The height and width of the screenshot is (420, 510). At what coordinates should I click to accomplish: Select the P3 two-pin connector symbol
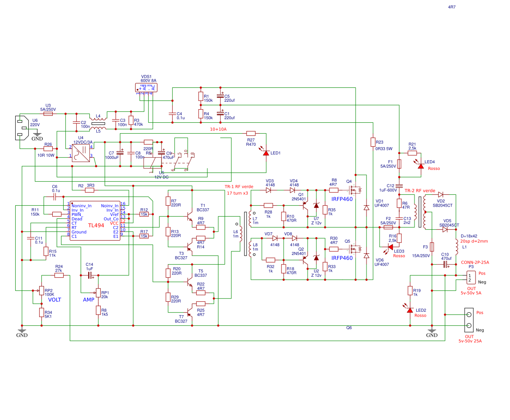tap(471, 278)
